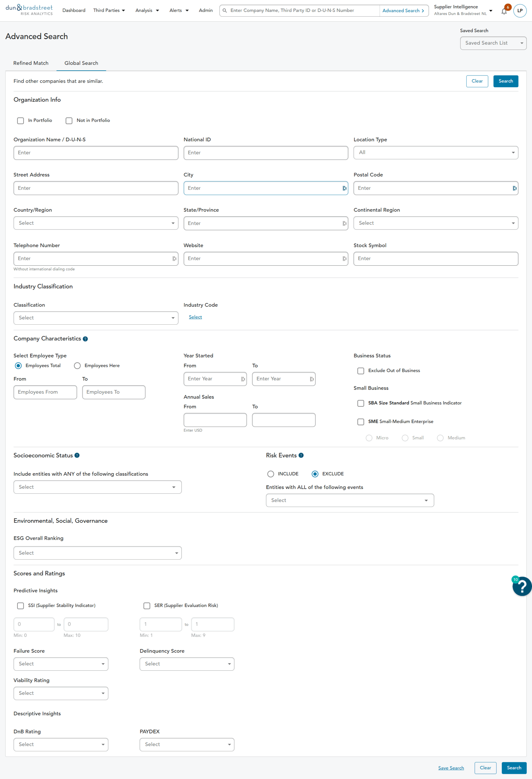Image resolution: width=532 pixels, height=779 pixels.
Task: Click the LP user avatar
Action: pyautogui.click(x=520, y=11)
